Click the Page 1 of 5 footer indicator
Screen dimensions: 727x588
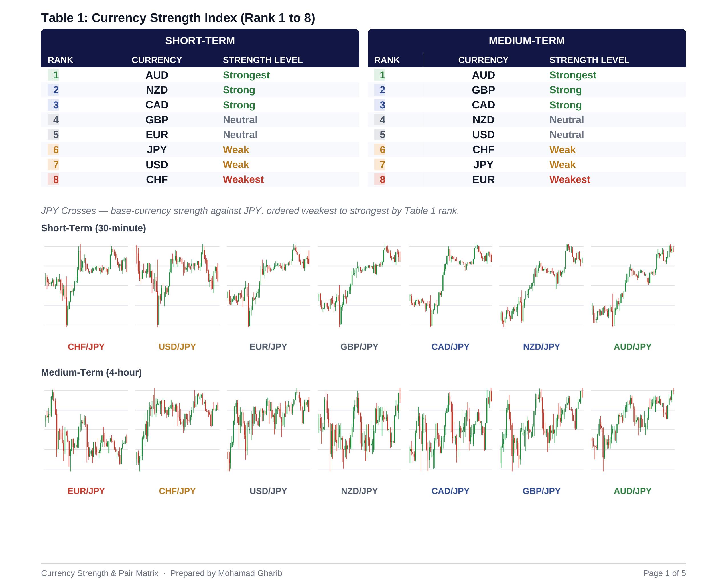[664, 573]
